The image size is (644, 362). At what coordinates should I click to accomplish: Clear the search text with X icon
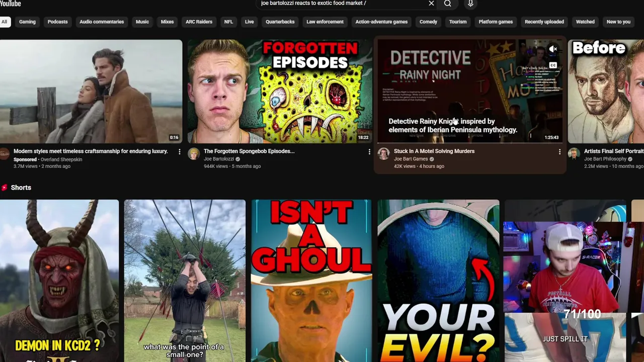click(431, 4)
